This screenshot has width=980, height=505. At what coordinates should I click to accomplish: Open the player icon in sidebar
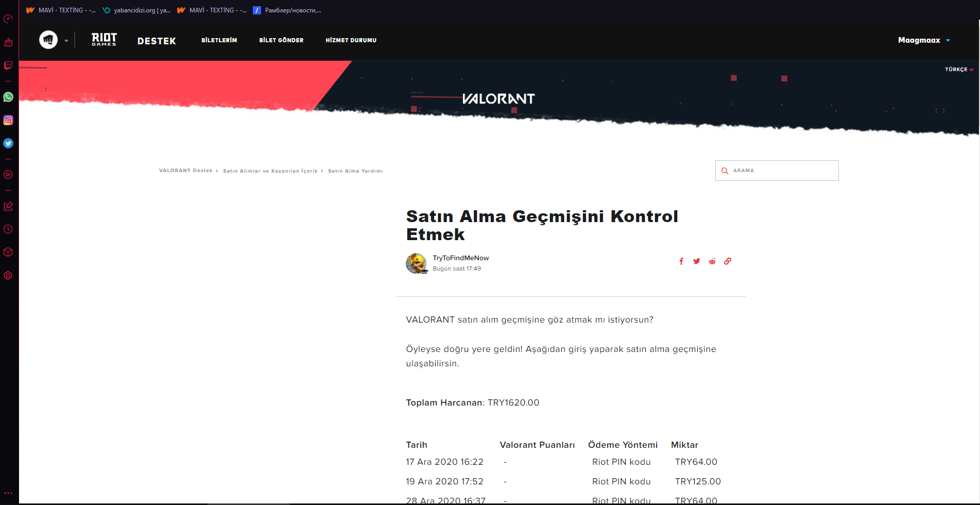pos(8,175)
